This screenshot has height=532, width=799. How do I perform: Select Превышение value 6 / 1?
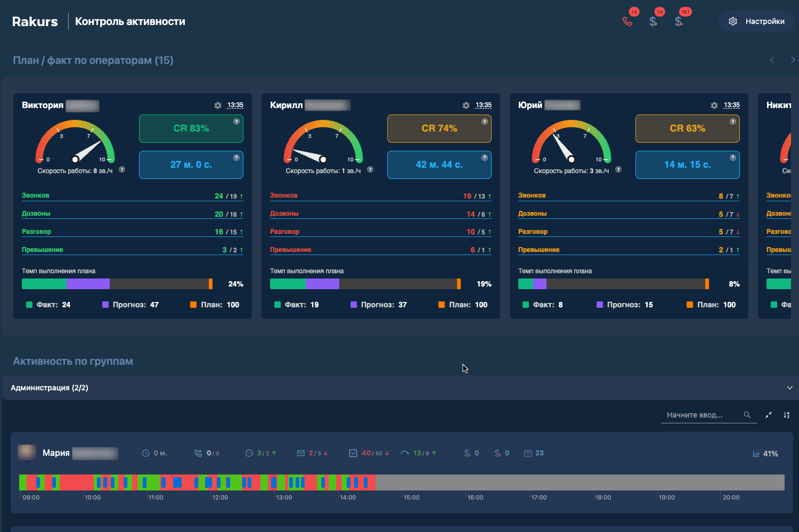[480, 250]
